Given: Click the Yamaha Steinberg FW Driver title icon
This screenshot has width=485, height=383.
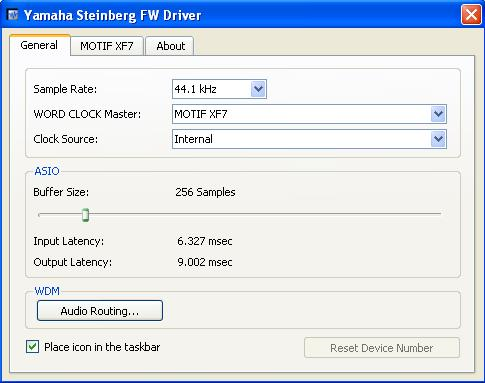Looking at the screenshot, I should point(13,15).
